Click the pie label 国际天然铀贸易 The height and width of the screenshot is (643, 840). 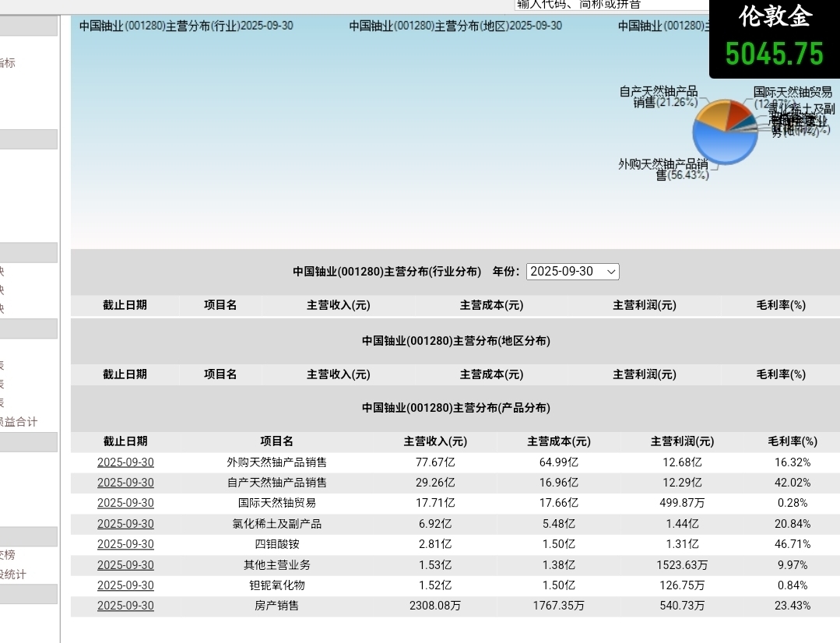coord(793,92)
